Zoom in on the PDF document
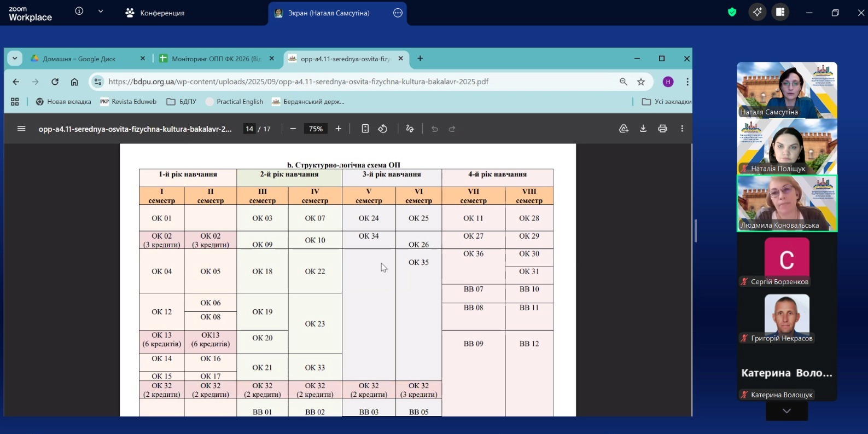Screen dimensions: 868x434 pyautogui.click(x=339, y=129)
